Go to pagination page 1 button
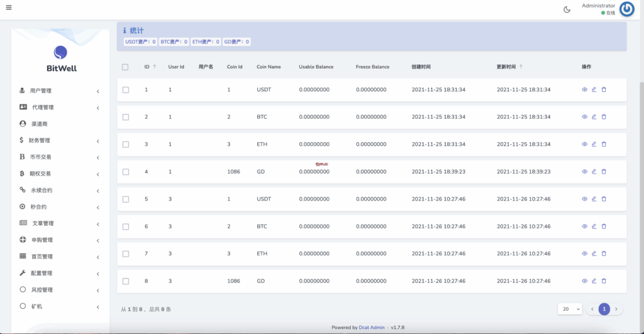 click(x=604, y=309)
